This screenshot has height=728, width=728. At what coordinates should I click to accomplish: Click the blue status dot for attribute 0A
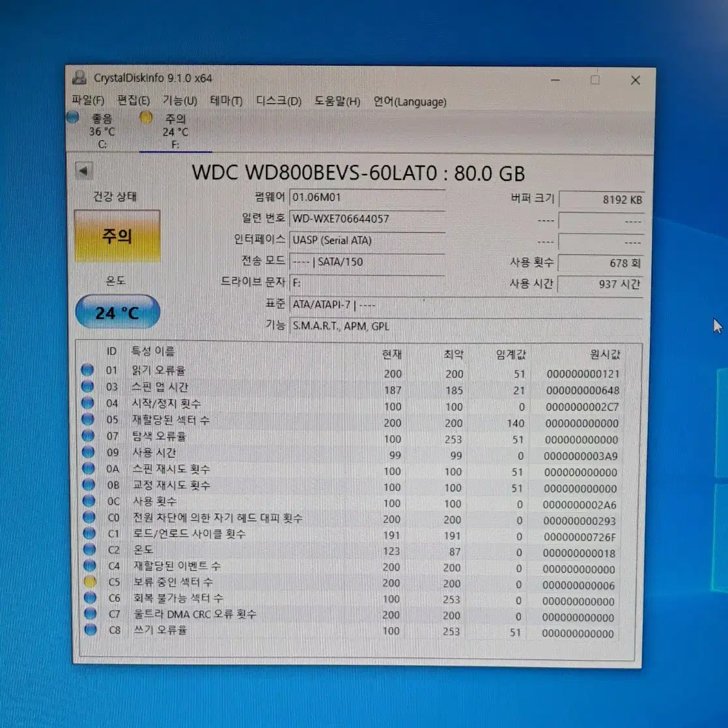(89, 468)
